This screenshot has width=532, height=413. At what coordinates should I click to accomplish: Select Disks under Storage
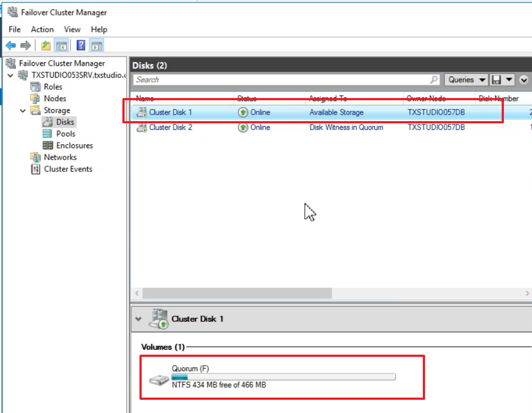coord(65,122)
